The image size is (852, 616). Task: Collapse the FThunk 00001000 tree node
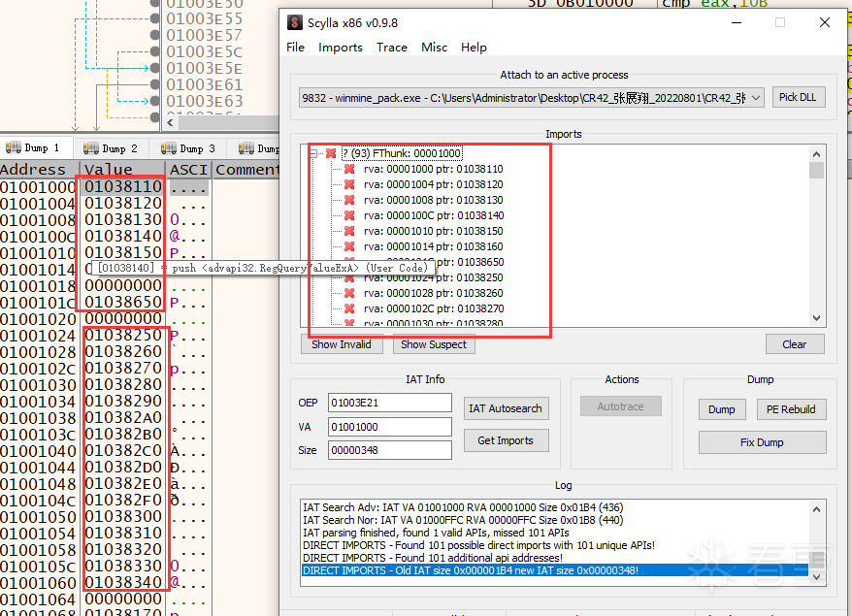click(313, 153)
